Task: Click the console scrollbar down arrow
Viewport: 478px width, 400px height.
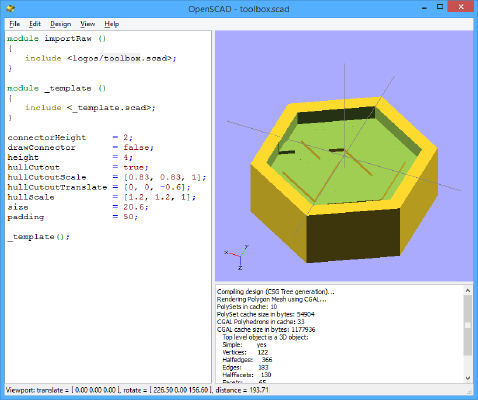Action: pyautogui.click(x=468, y=378)
